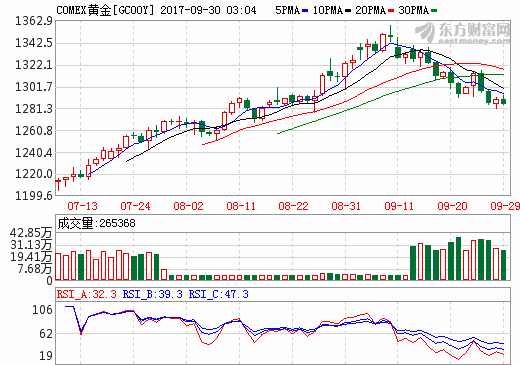Click the 08-11 date label
520x365 pixels.
[x=241, y=206]
